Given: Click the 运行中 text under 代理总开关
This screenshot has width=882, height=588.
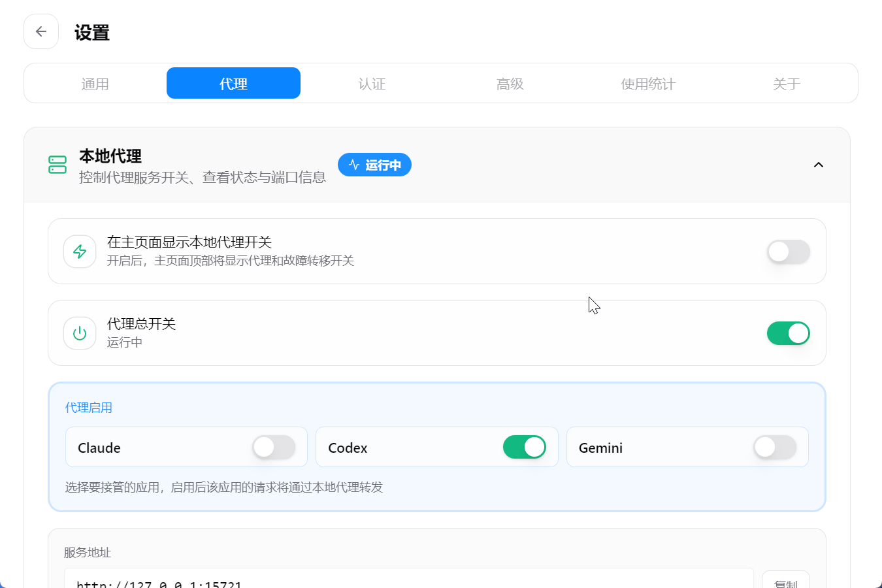Looking at the screenshot, I should click(x=125, y=342).
